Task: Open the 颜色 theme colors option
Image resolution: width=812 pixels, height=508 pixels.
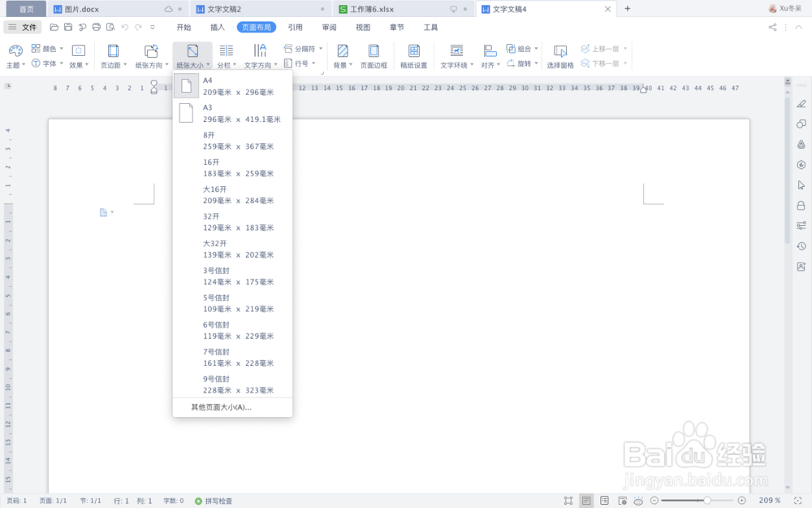Action: 47,49
